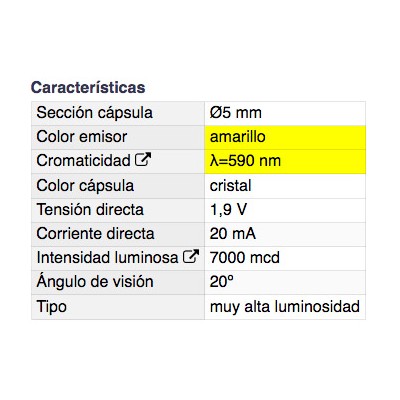Click the Sección cápsula row label
The image size is (400, 400).
tap(95, 113)
